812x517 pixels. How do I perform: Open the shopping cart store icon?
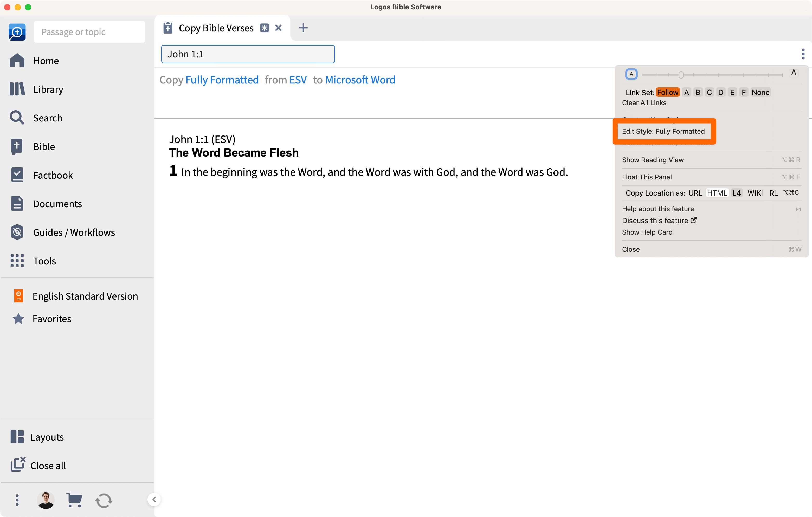click(75, 500)
